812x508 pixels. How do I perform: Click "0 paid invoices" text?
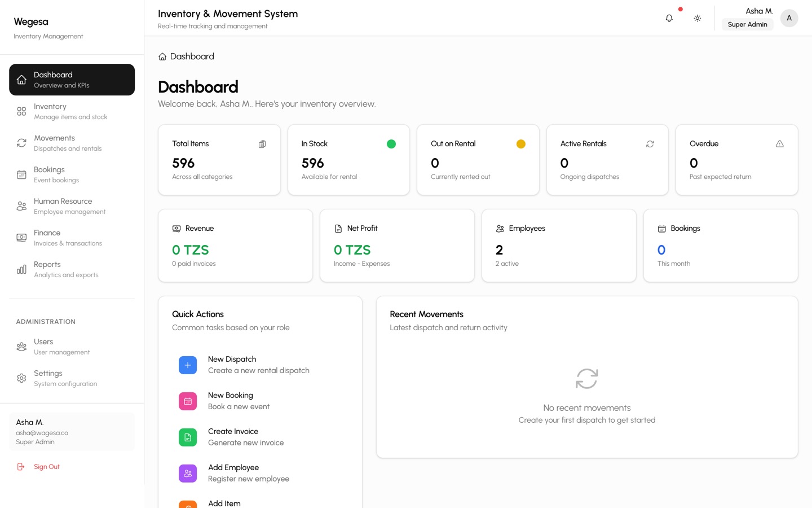194,264
